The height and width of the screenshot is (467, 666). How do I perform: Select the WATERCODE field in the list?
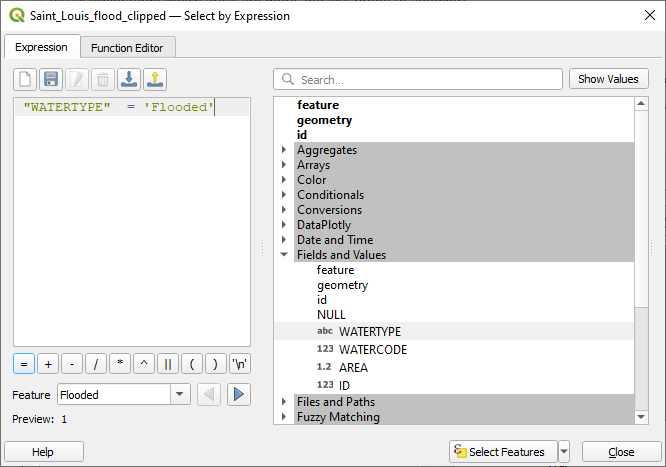click(x=372, y=350)
